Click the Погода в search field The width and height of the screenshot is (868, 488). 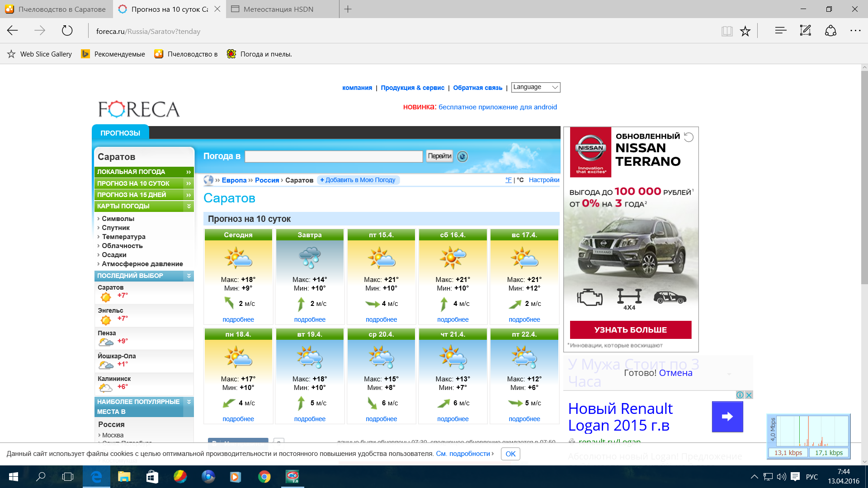tap(334, 156)
